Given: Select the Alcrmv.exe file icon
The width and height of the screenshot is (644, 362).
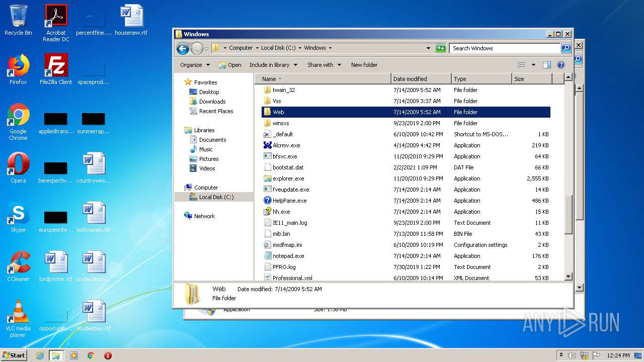Looking at the screenshot, I should tap(268, 145).
